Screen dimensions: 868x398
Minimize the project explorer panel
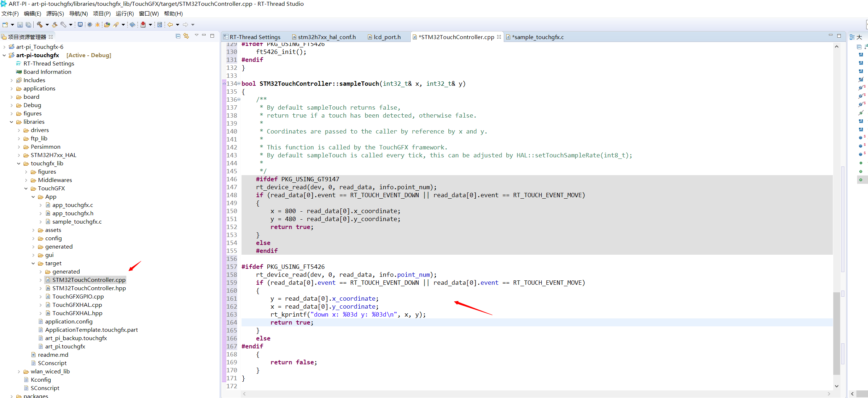204,35
